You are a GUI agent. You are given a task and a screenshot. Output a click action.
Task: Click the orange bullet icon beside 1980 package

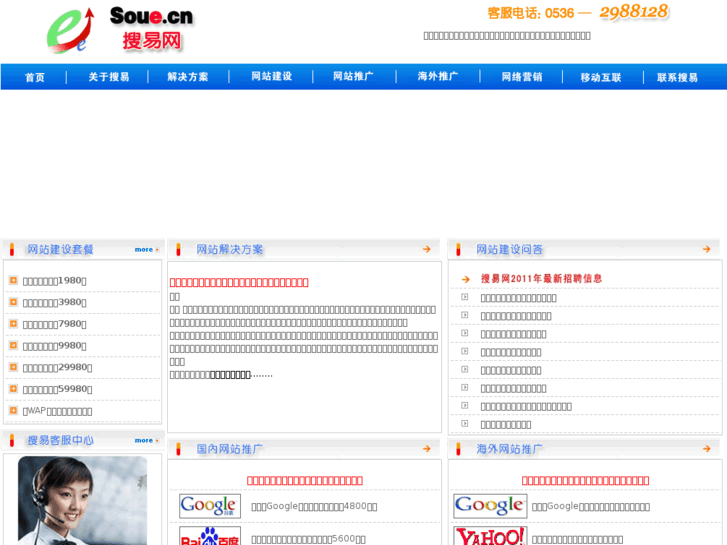[x=13, y=280]
